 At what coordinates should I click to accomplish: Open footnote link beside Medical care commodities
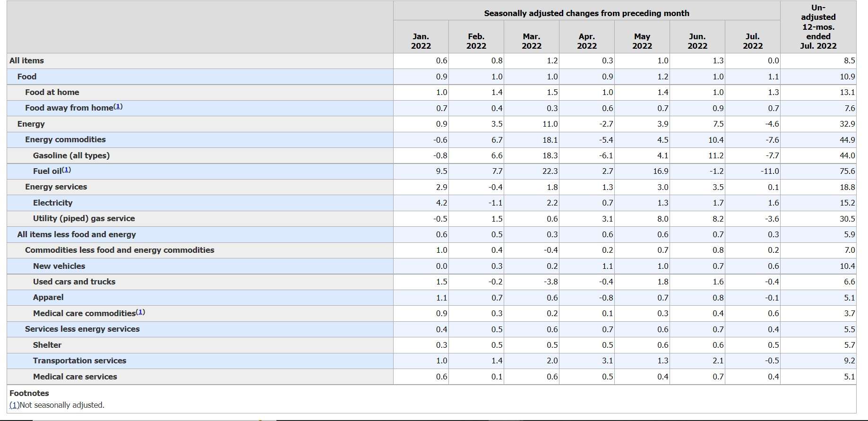140,312
